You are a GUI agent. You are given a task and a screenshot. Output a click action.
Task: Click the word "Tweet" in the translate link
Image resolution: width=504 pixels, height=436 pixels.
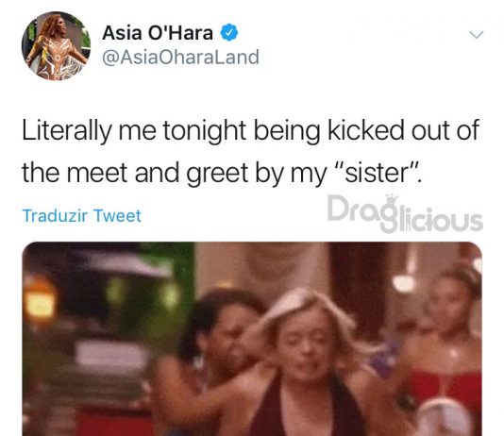117,215
